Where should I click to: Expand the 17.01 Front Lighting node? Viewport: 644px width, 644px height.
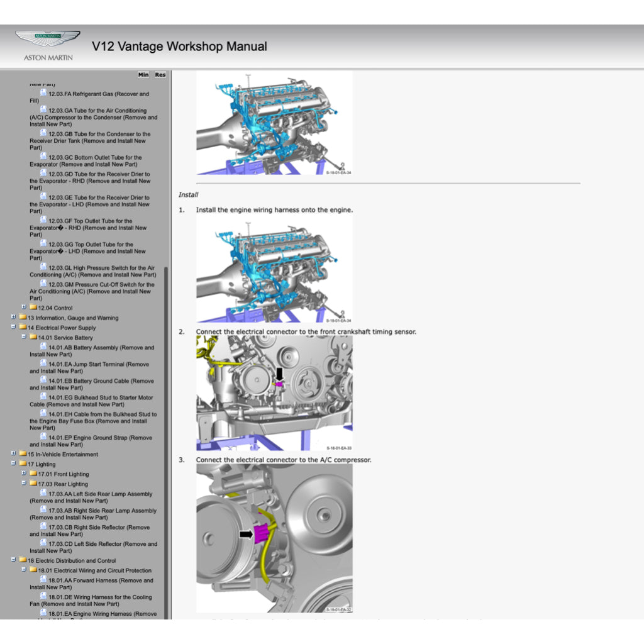coord(23,474)
